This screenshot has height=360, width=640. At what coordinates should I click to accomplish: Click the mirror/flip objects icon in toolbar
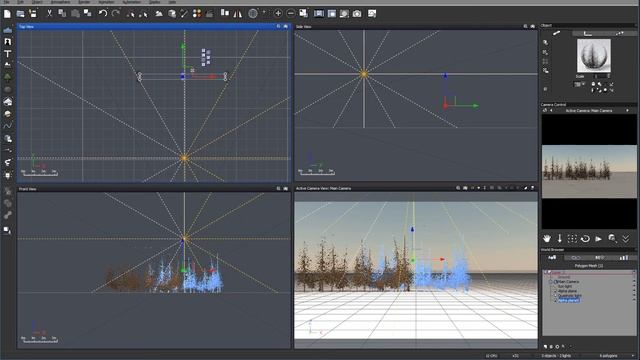238,14
